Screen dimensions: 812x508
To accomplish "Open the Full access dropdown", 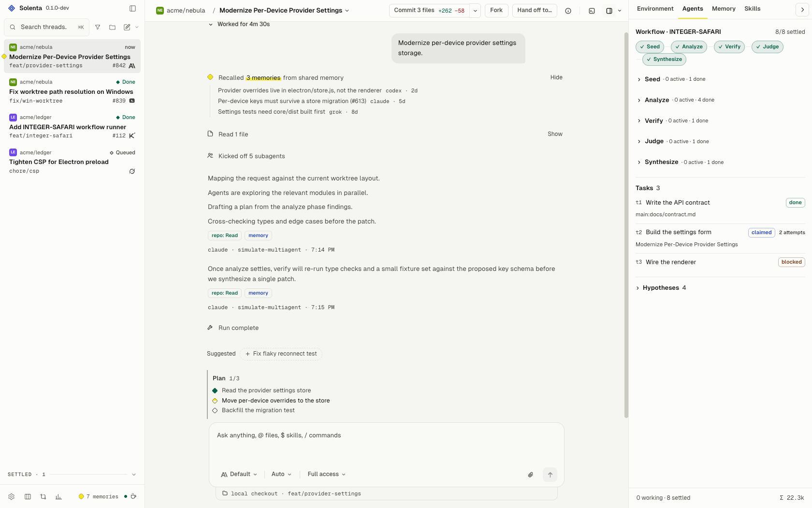I will [x=326, y=474].
